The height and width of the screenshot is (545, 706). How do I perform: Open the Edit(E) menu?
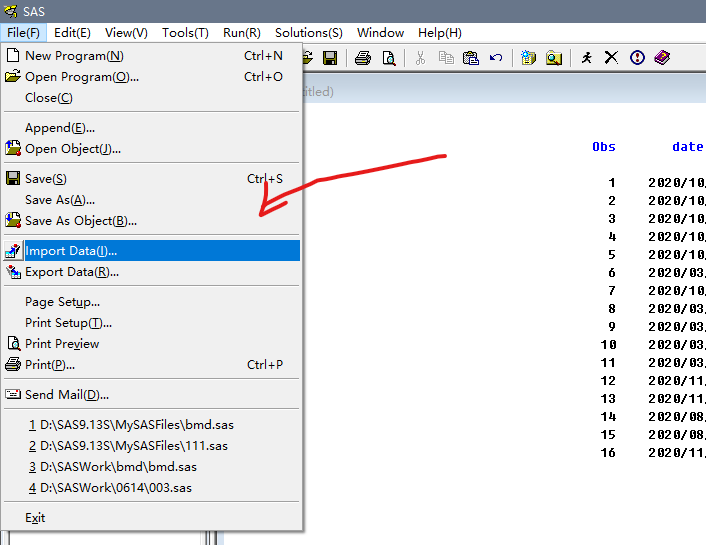point(72,33)
